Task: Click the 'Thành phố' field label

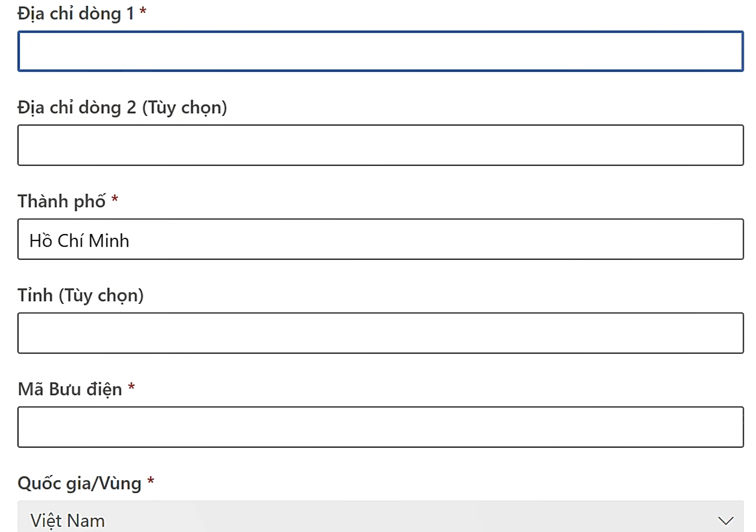Action: pos(62,202)
